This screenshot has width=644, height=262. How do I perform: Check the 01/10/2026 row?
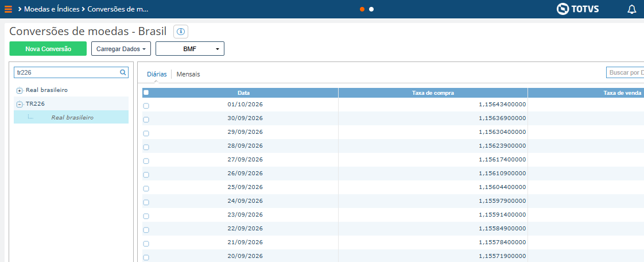146,106
